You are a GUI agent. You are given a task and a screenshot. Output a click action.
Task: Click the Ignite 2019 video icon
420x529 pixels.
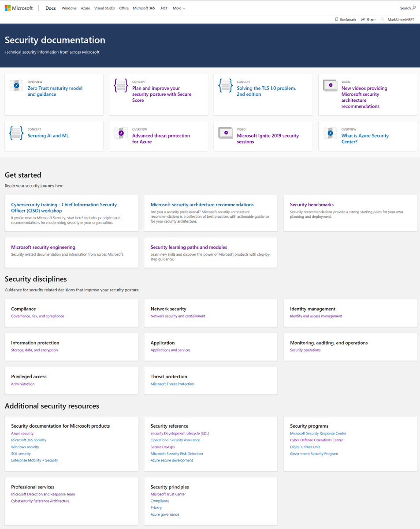point(225,133)
